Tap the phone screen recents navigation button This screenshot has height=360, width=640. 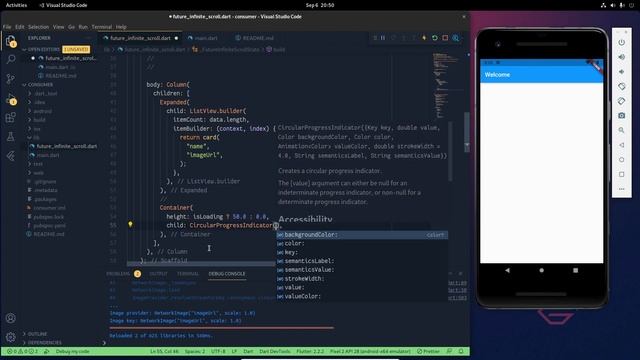576,270
